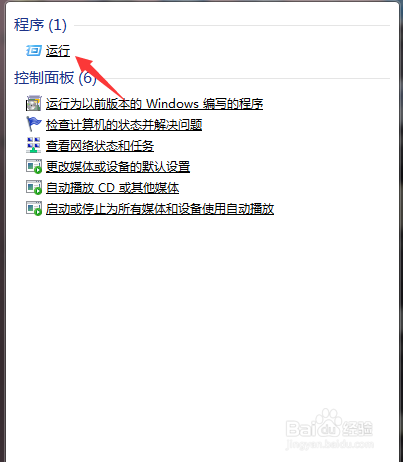
Task: Click the 运行 program icon
Action: point(34,51)
